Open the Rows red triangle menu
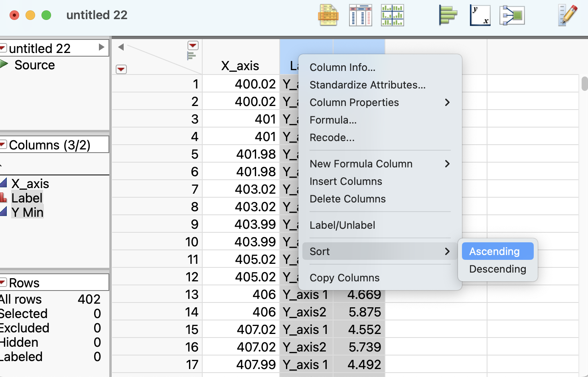 tap(3, 282)
